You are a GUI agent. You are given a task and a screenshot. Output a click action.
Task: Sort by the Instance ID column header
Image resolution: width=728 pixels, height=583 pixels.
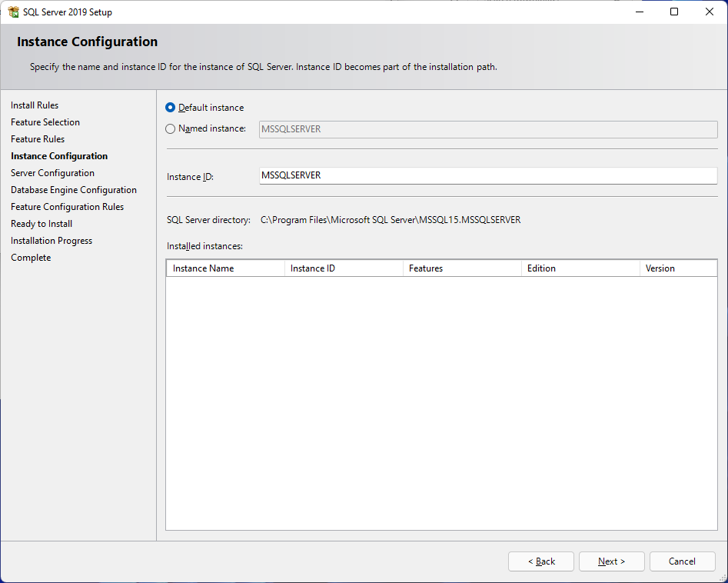(344, 268)
